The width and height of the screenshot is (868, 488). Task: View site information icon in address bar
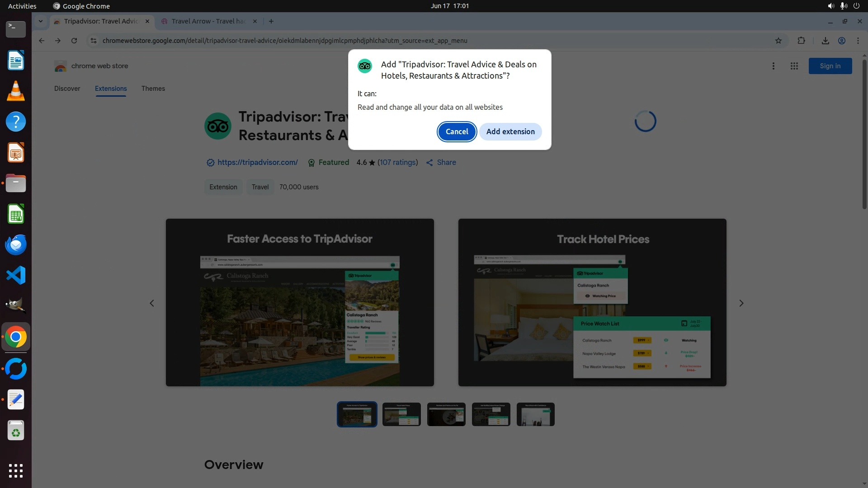[x=93, y=41]
